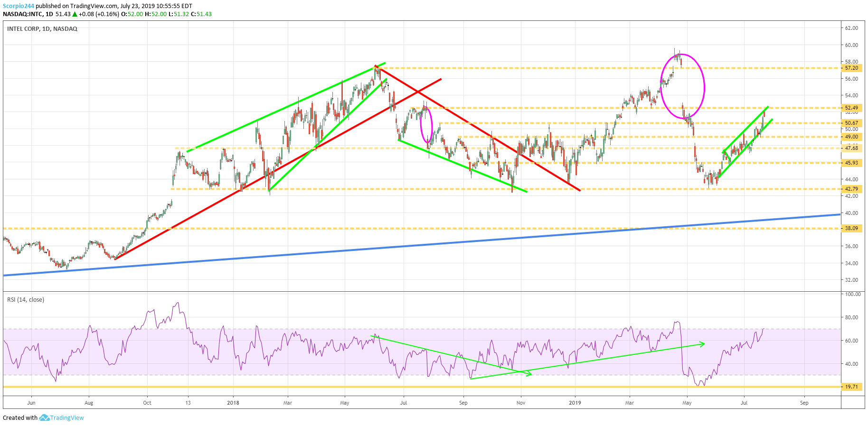Open the TradingView link beside 'Created with'

point(67,418)
